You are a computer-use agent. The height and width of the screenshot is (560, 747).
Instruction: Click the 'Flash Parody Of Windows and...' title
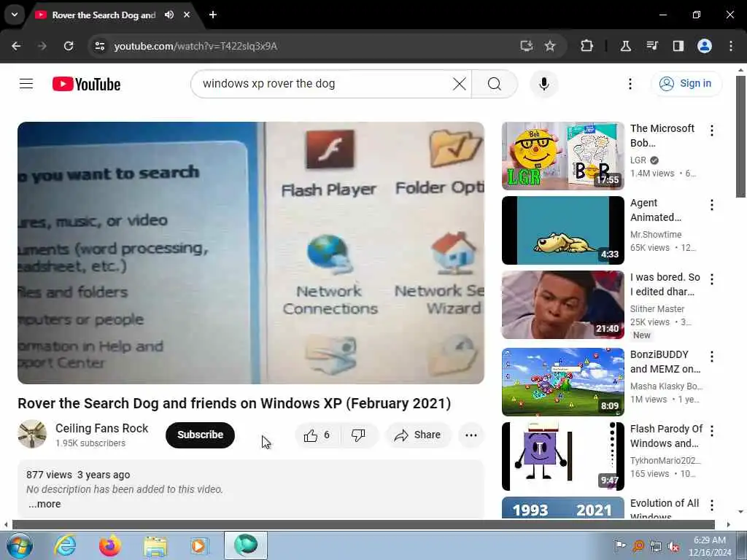[x=666, y=436]
